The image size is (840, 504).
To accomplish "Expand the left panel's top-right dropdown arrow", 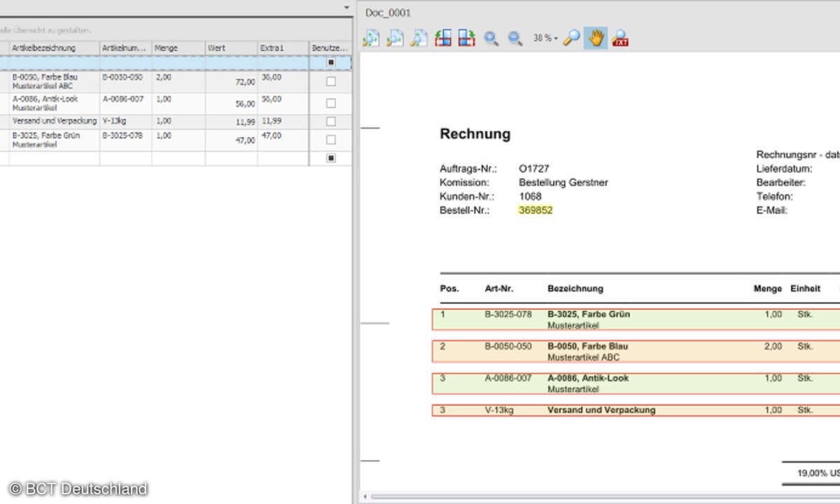I will 347,7.
